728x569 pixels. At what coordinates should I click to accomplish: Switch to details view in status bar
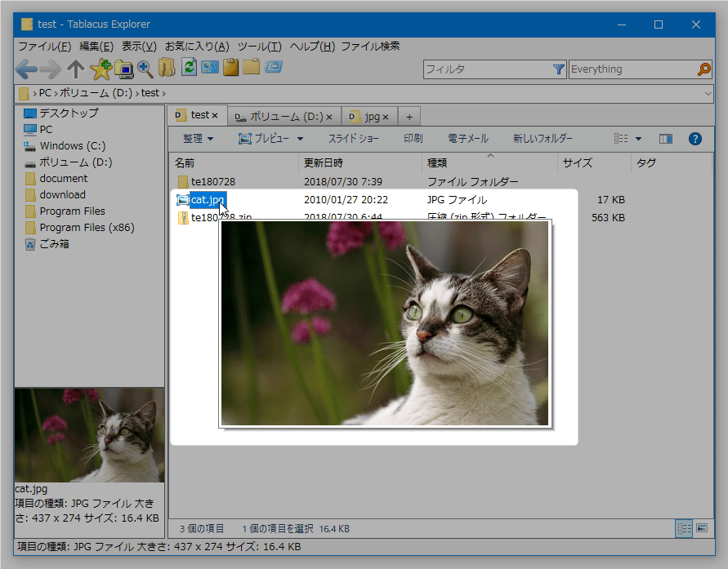click(x=684, y=529)
